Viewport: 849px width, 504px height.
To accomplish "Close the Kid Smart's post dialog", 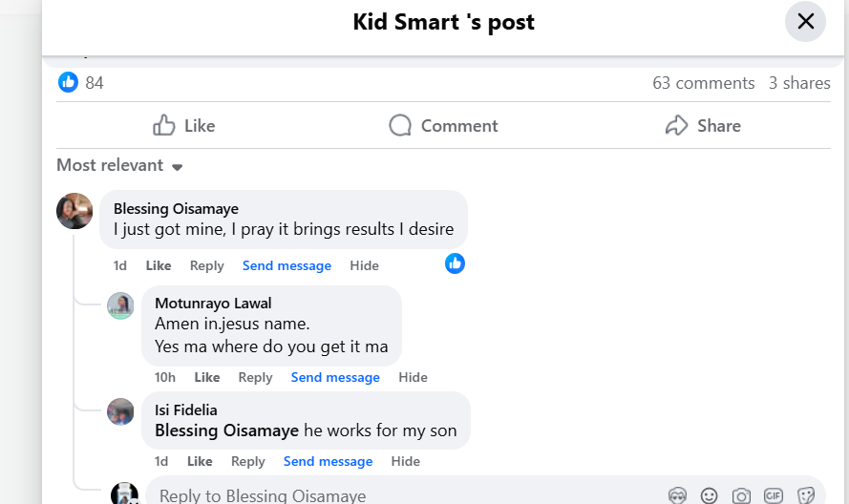I will point(805,21).
